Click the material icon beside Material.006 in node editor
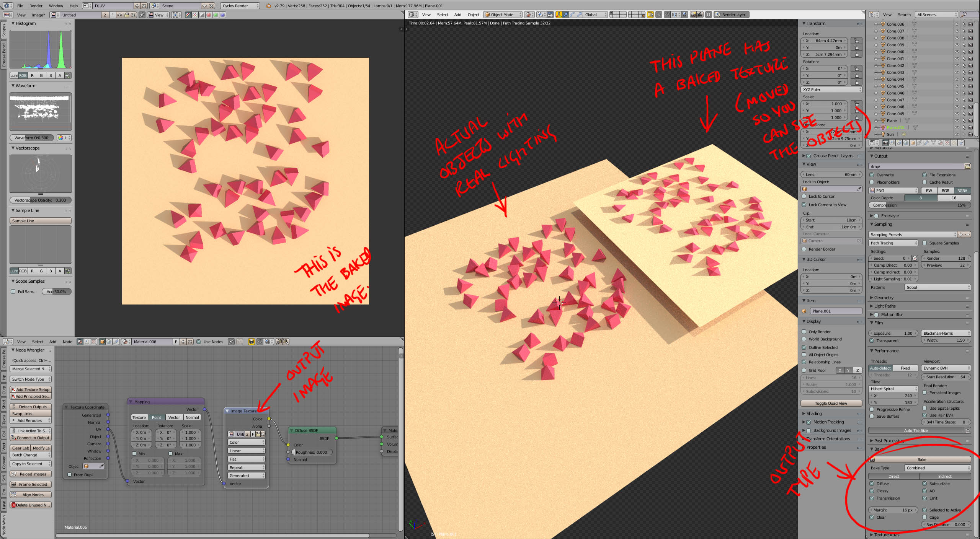This screenshot has width=980, height=539. [x=125, y=342]
